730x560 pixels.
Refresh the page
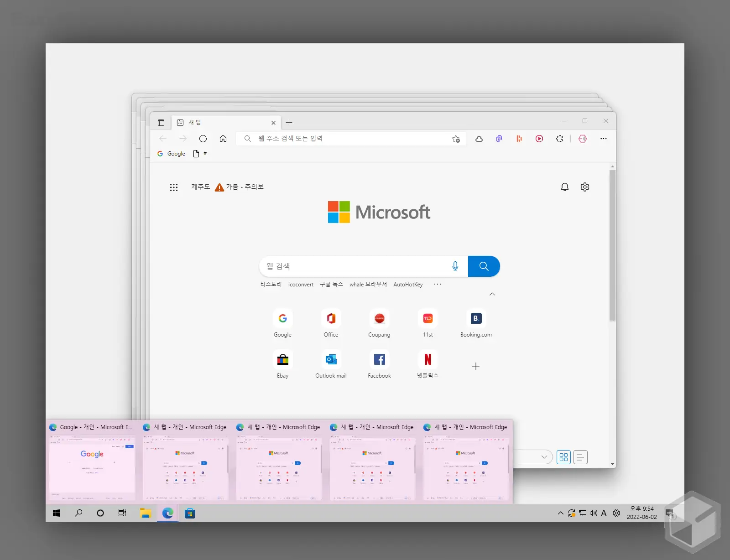pos(203,139)
